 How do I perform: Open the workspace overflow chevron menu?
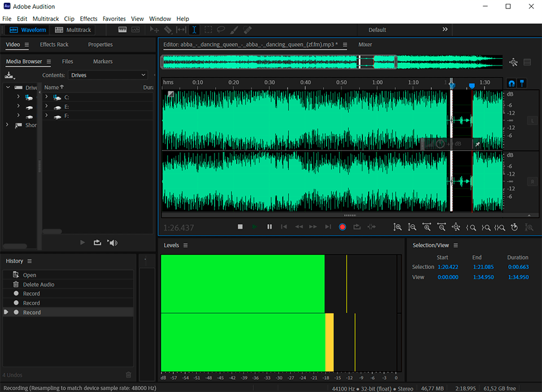445,30
